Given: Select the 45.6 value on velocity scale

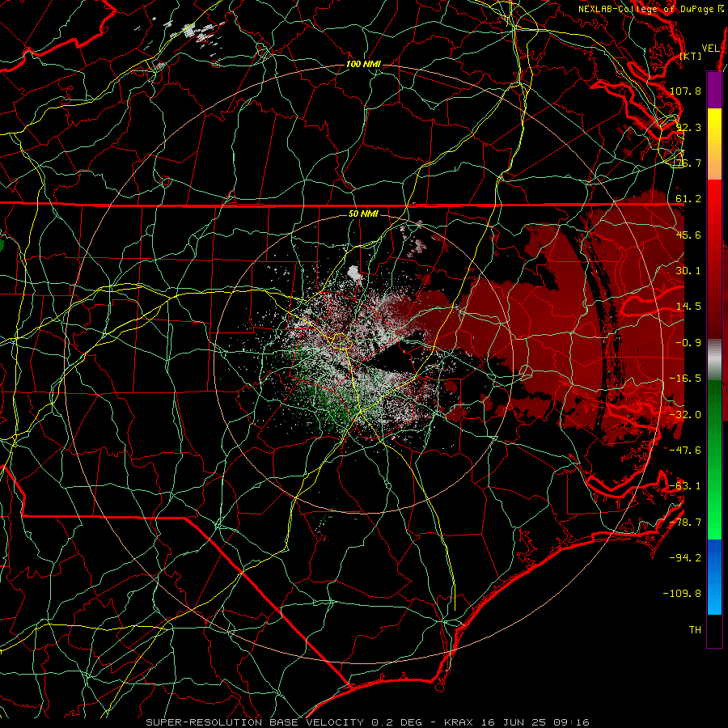Looking at the screenshot, I should pos(688,235).
